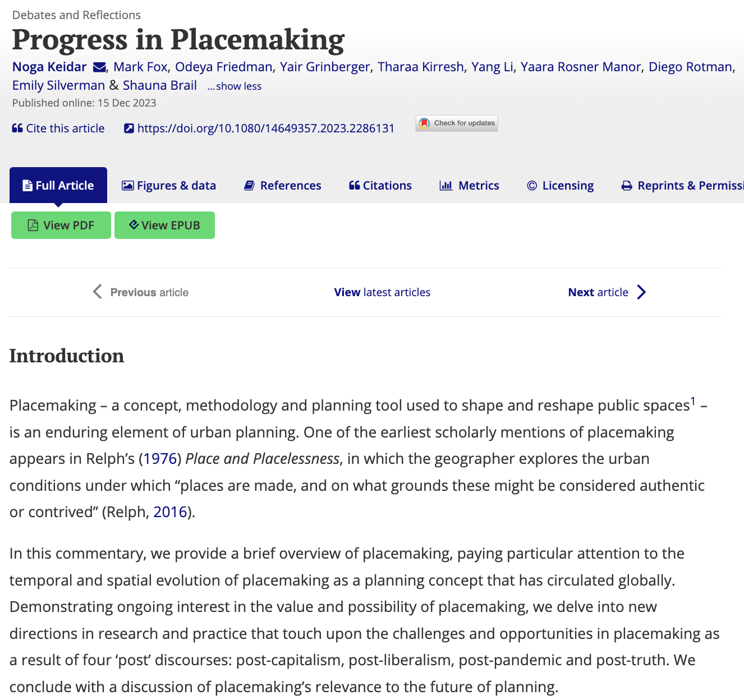Switch to the Figures & data tab
Screen dimensions: 744x700
point(169,186)
